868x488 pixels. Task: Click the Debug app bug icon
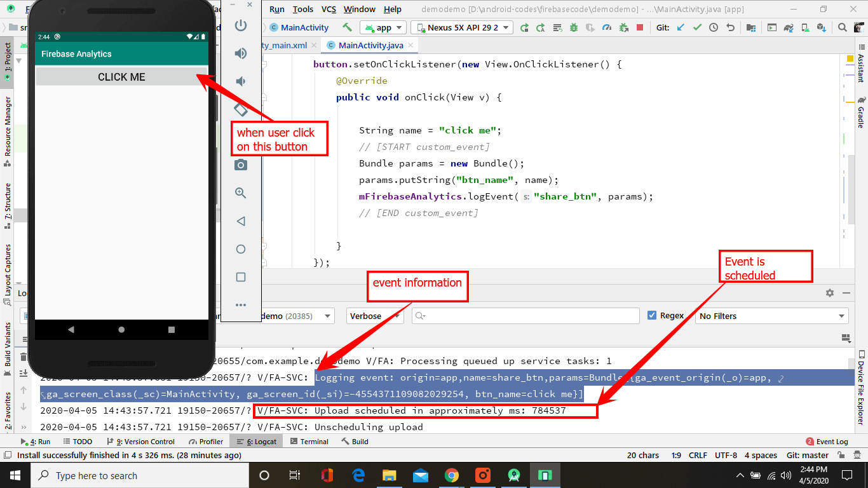tap(574, 27)
